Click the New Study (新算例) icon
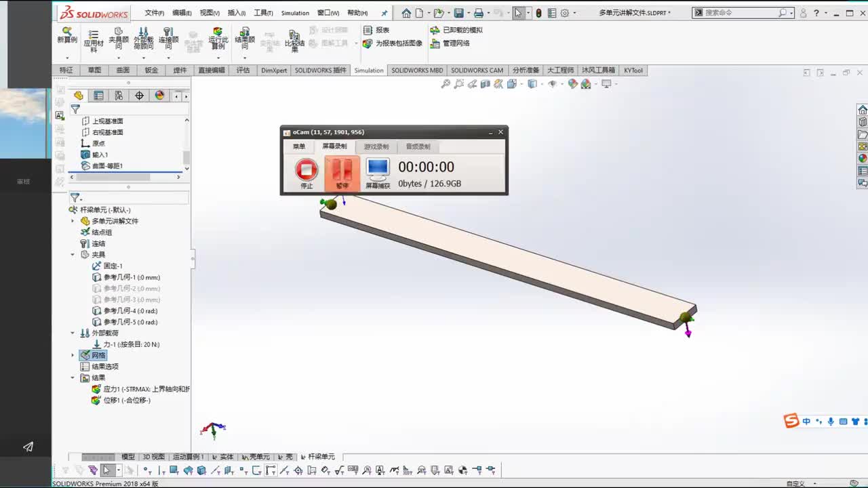This screenshot has height=488, width=868. point(66,35)
